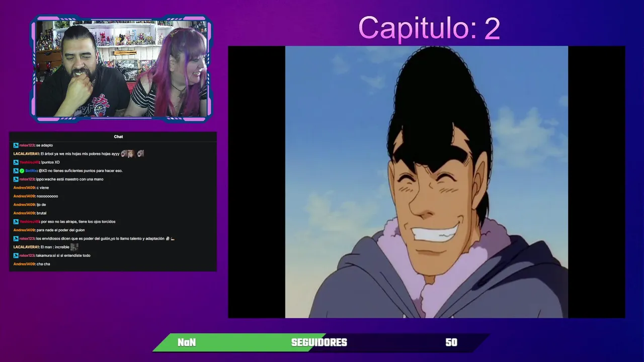Click the "@XD no tienes suficientes puntos" message
The width and height of the screenshot is (644, 362).
pos(80,171)
